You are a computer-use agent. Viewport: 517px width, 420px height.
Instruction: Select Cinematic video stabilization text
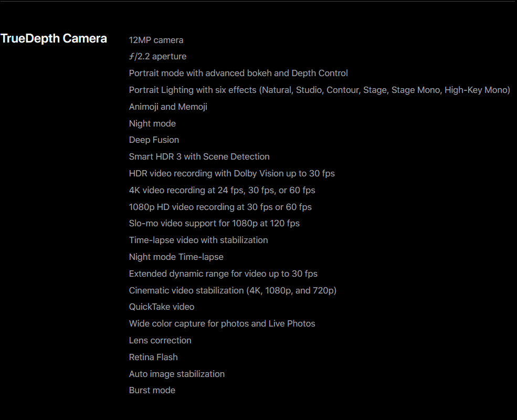[233, 290]
